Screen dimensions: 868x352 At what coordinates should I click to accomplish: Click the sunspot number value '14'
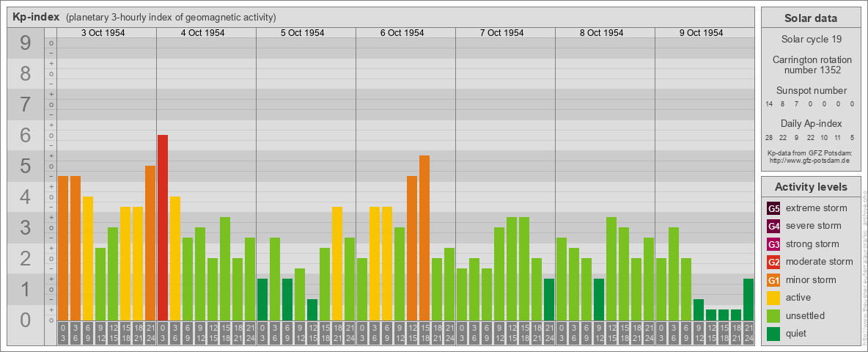769,104
